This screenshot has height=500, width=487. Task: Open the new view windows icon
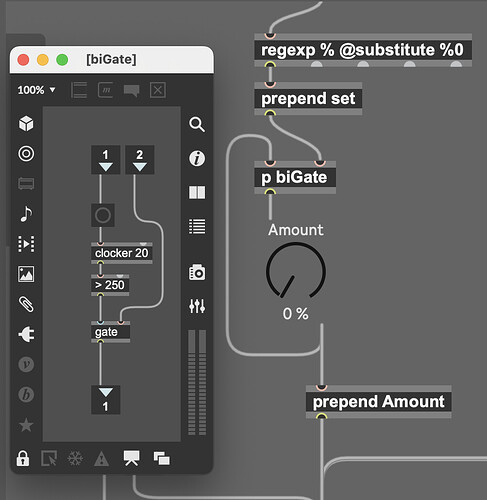[x=162, y=459]
